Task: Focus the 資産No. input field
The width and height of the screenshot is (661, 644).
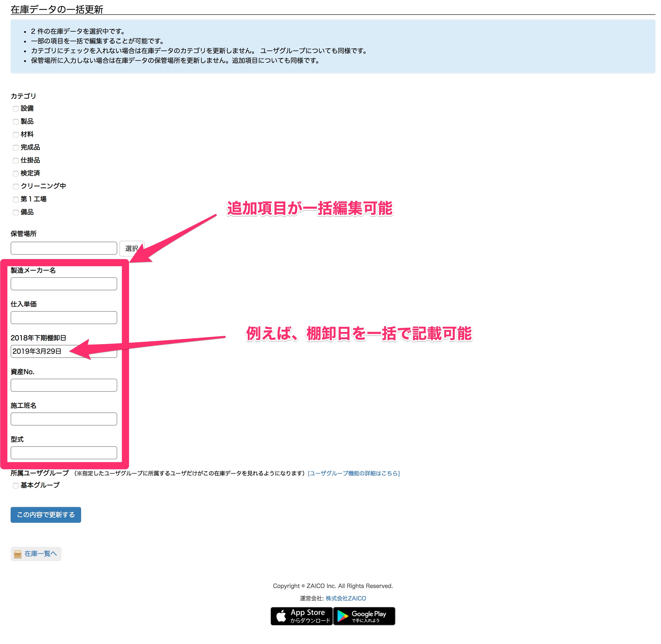Action: pos(64,385)
